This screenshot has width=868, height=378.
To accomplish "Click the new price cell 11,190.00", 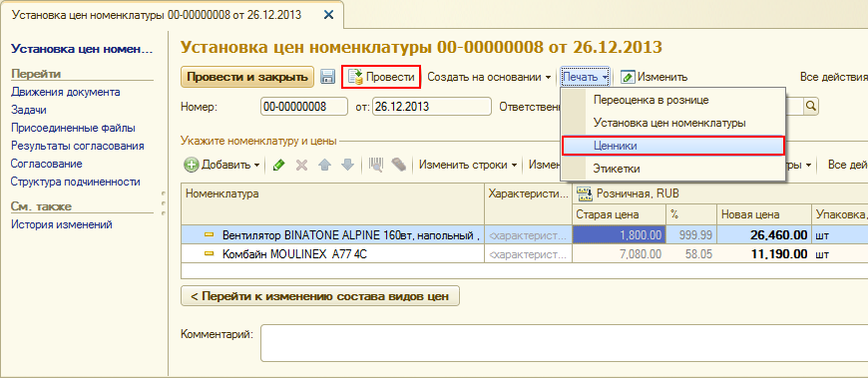I will (x=764, y=254).
